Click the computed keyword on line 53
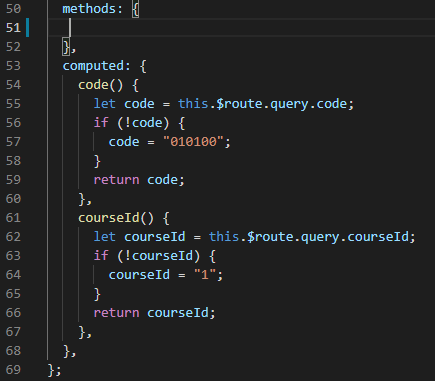 [93, 66]
